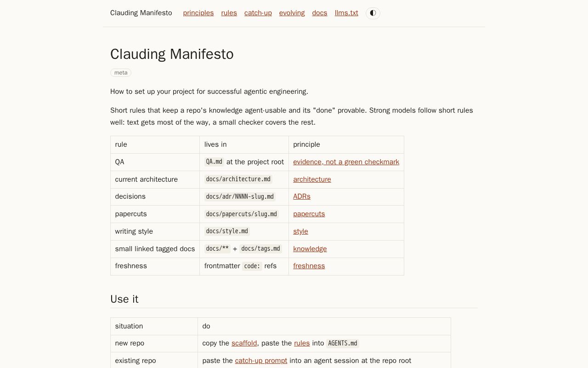Select the 'writing style' rule cell

click(155, 231)
